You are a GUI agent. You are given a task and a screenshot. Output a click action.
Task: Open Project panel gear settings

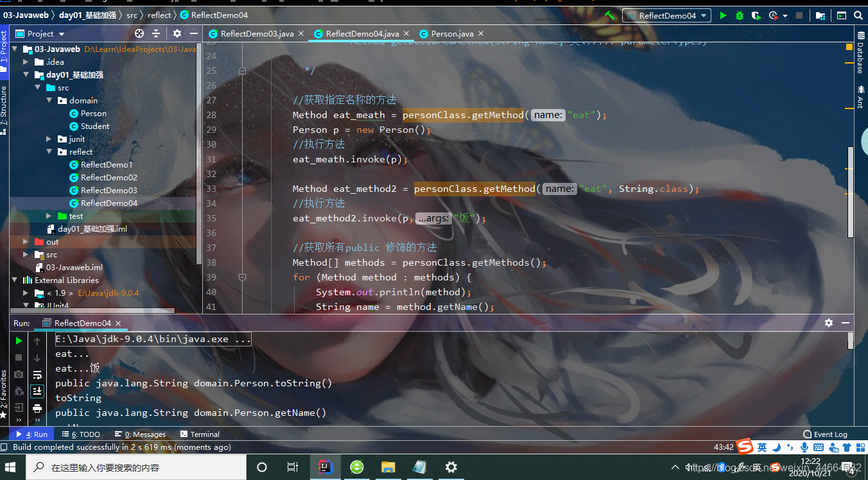point(177,33)
